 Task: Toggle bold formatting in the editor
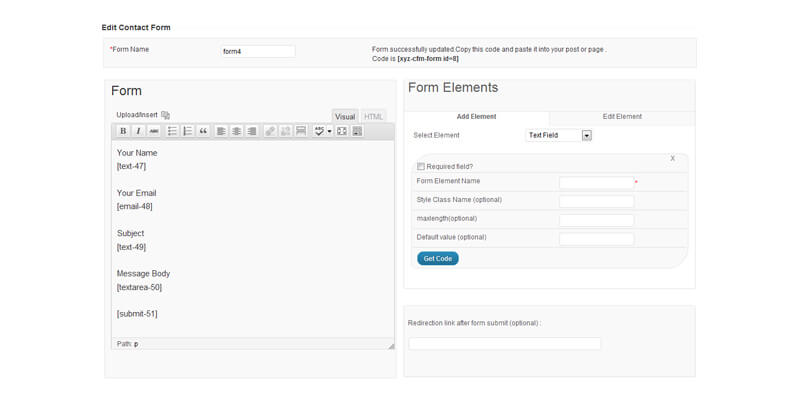click(123, 131)
